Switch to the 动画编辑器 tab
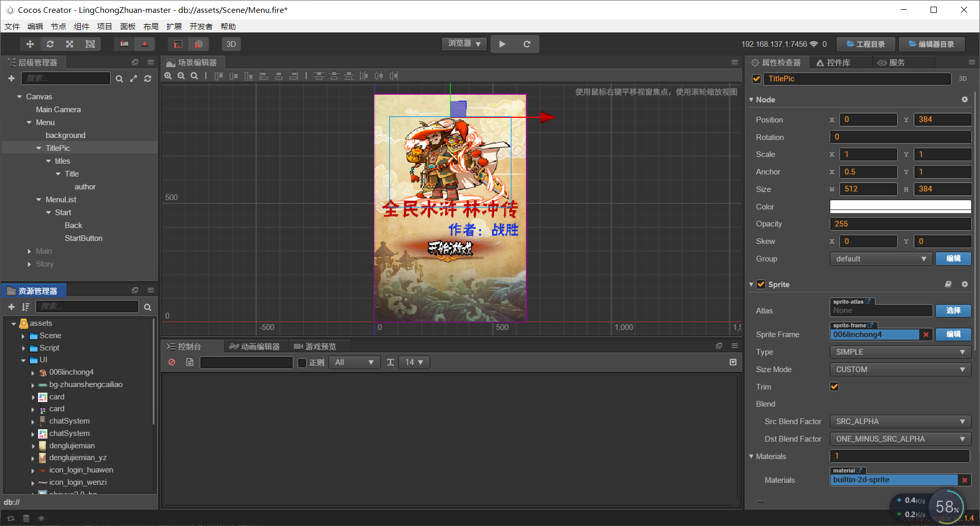Screen dimensions: 980x526 [255, 346]
